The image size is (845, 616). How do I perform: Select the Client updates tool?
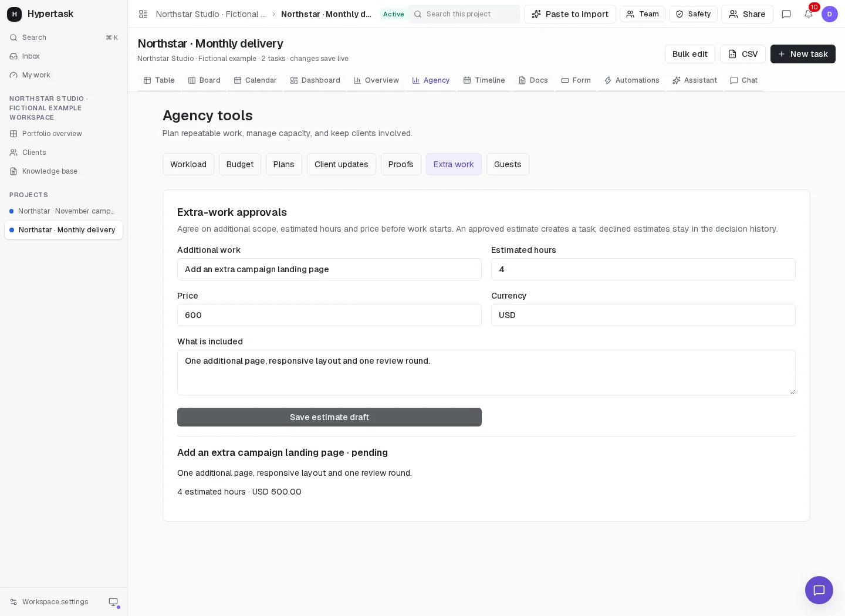tap(342, 164)
